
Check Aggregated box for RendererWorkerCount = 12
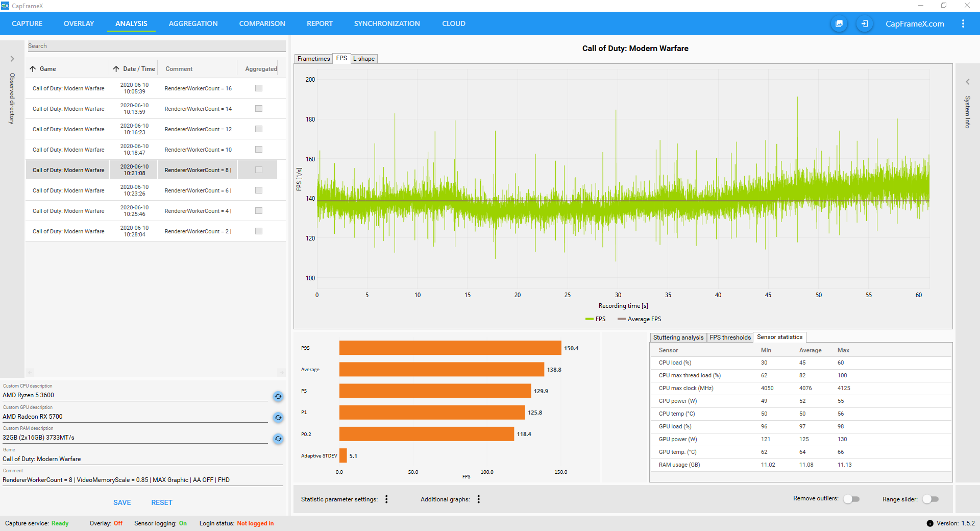(259, 129)
